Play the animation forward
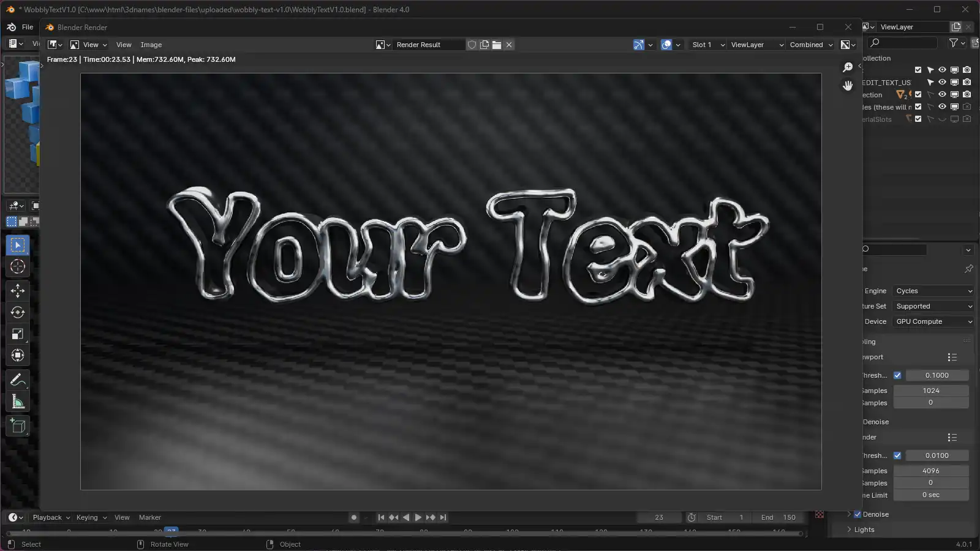The height and width of the screenshot is (551, 980). pyautogui.click(x=418, y=517)
